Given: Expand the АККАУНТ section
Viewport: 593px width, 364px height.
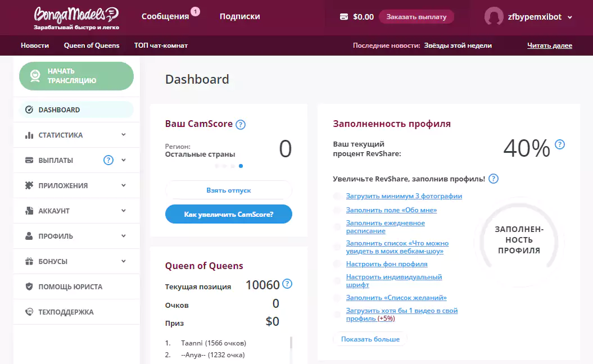Looking at the screenshot, I should [x=124, y=211].
